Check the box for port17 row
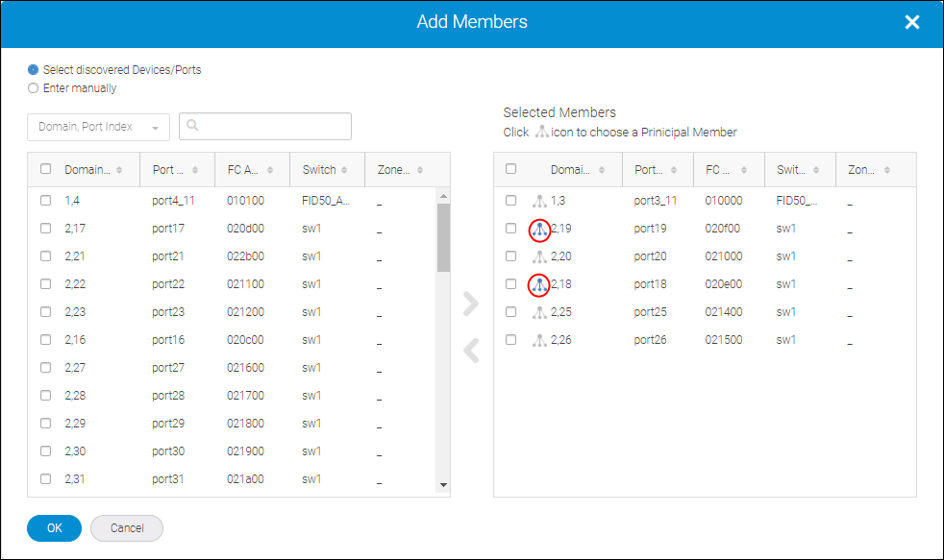This screenshot has height=560, width=944. click(x=45, y=229)
